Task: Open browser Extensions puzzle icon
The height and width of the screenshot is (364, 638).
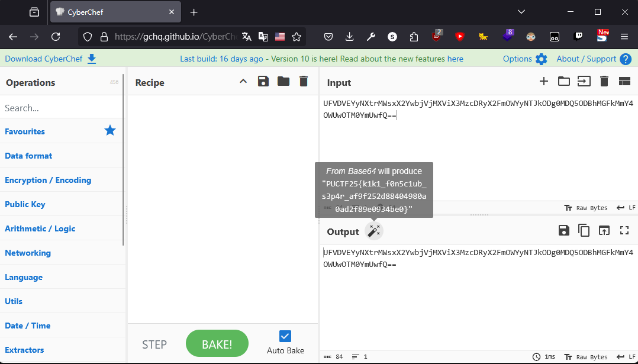Action: pyautogui.click(x=414, y=37)
